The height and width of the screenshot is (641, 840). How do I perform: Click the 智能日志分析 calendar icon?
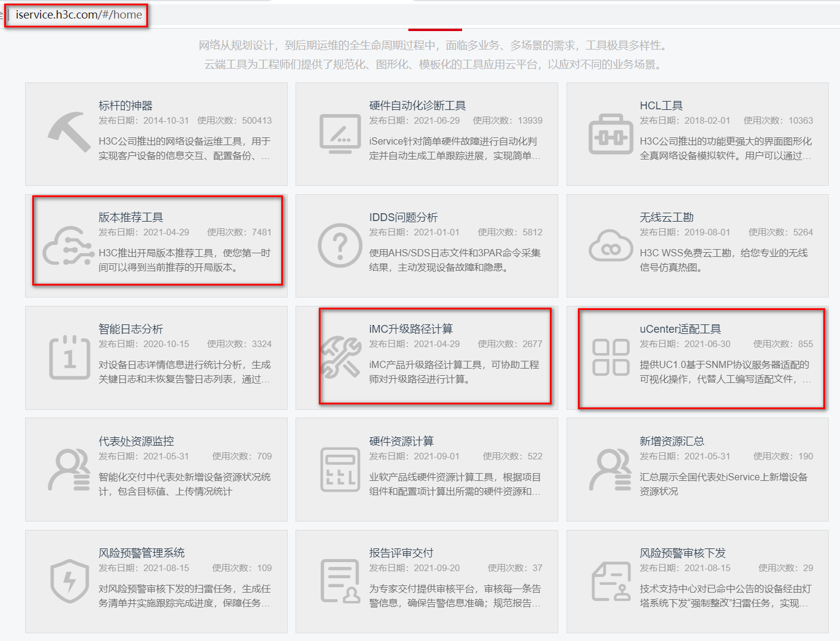[x=69, y=357]
